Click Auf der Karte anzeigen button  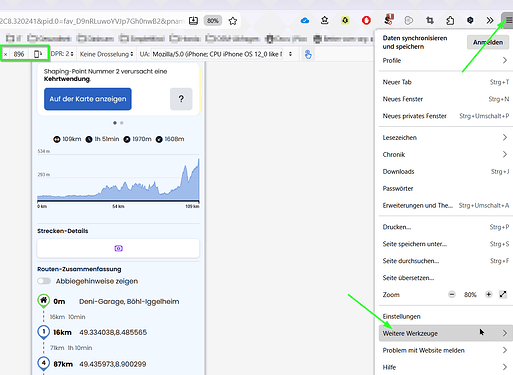click(88, 99)
